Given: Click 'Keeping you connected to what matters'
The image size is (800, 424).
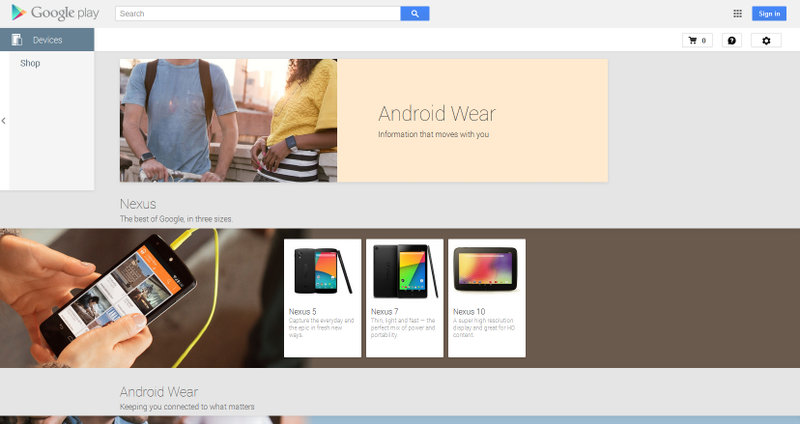Looking at the screenshot, I should 187,407.
